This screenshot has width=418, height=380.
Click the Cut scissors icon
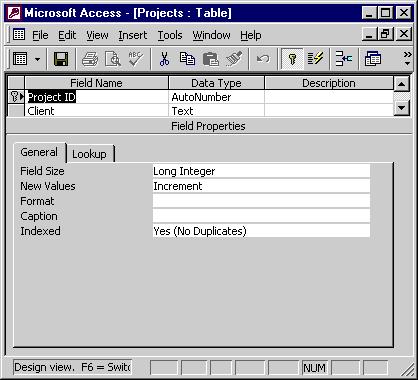click(x=164, y=59)
